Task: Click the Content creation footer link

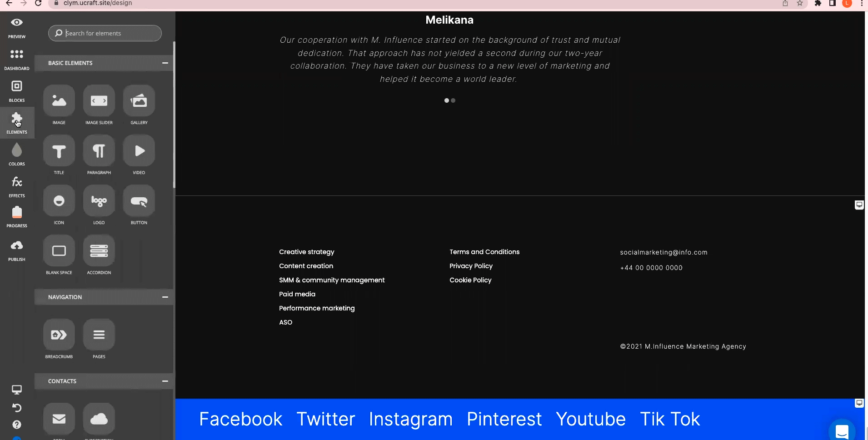Action: [306, 266]
